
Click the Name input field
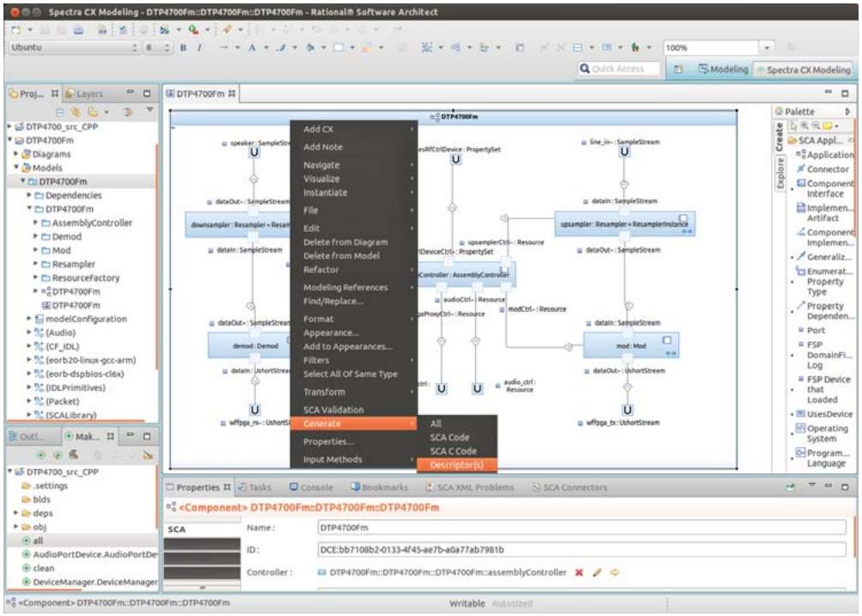point(581,528)
